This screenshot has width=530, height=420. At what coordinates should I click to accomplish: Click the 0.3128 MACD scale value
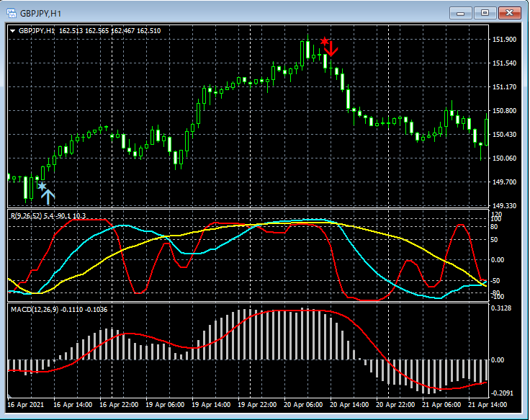pyautogui.click(x=501, y=308)
